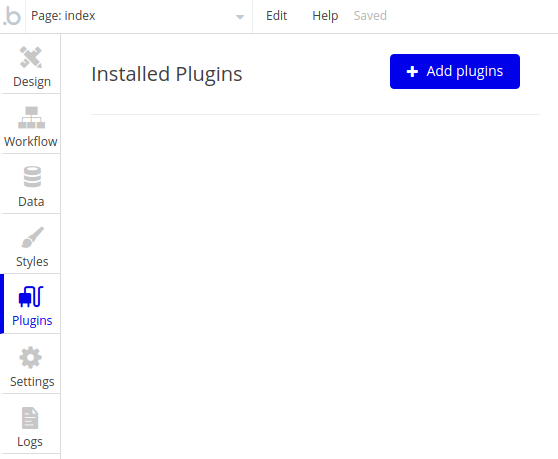The height and width of the screenshot is (459, 558).
Task: Select the Styles paintbrush icon
Action: (x=32, y=237)
